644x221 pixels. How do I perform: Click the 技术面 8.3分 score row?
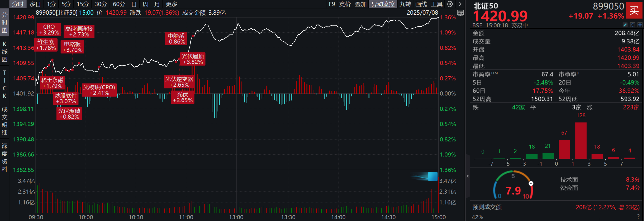[600, 179]
